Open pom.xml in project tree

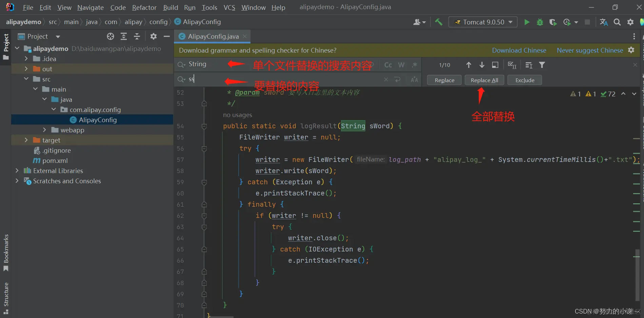pos(55,161)
